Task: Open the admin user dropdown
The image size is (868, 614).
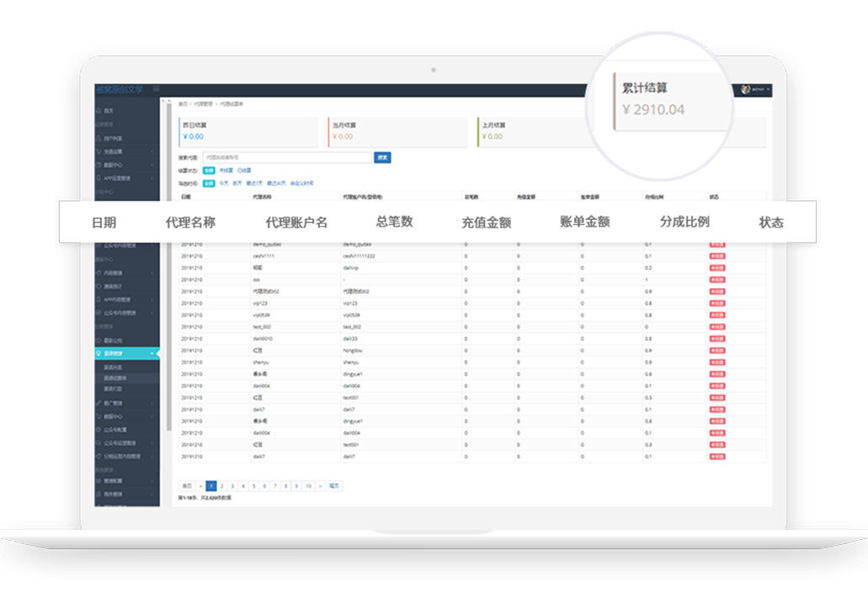Action: point(760,88)
